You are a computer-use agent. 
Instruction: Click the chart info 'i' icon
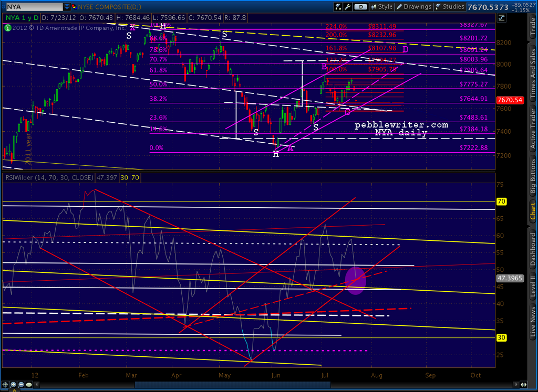click(x=7, y=28)
